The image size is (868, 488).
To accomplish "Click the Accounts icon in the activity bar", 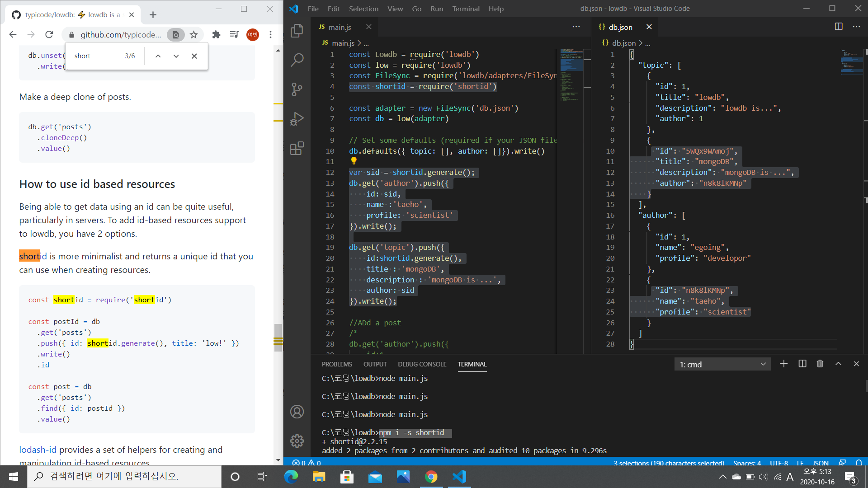I will pos(297,412).
